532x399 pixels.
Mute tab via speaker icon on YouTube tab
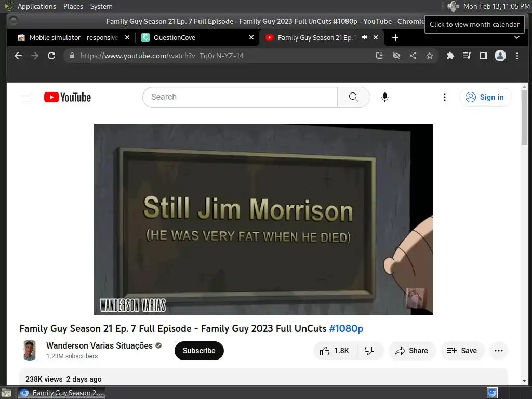pos(364,37)
